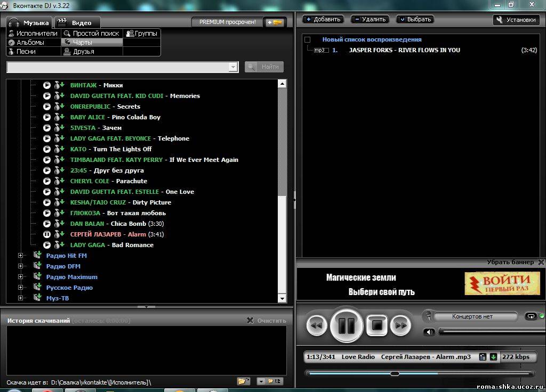Expand Радио Maximum node
Screen dimensions: 546x392
tap(21, 277)
